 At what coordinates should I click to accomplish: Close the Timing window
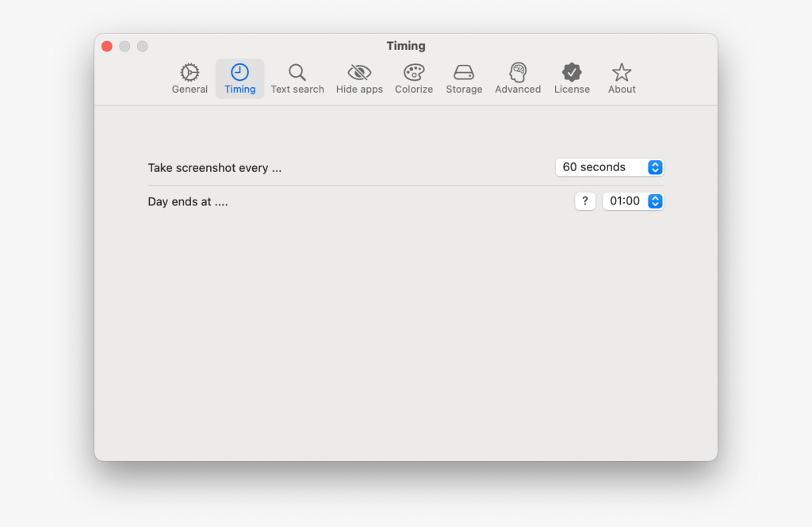coord(107,47)
